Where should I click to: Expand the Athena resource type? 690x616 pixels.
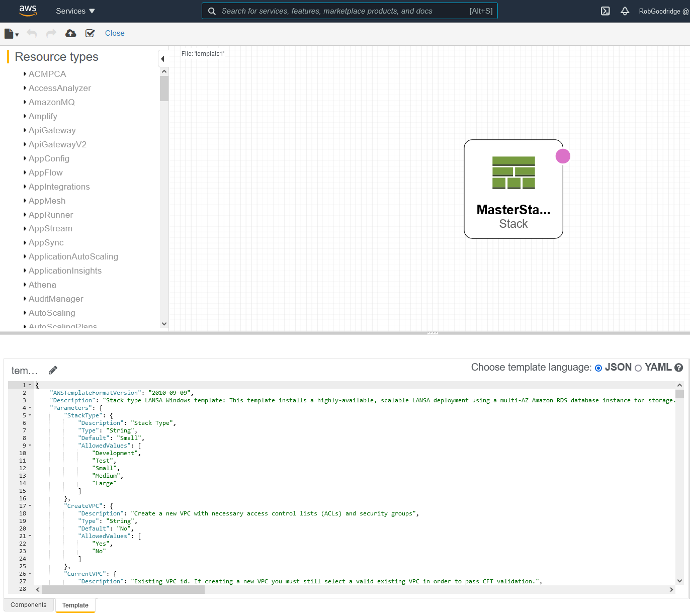coord(42,285)
